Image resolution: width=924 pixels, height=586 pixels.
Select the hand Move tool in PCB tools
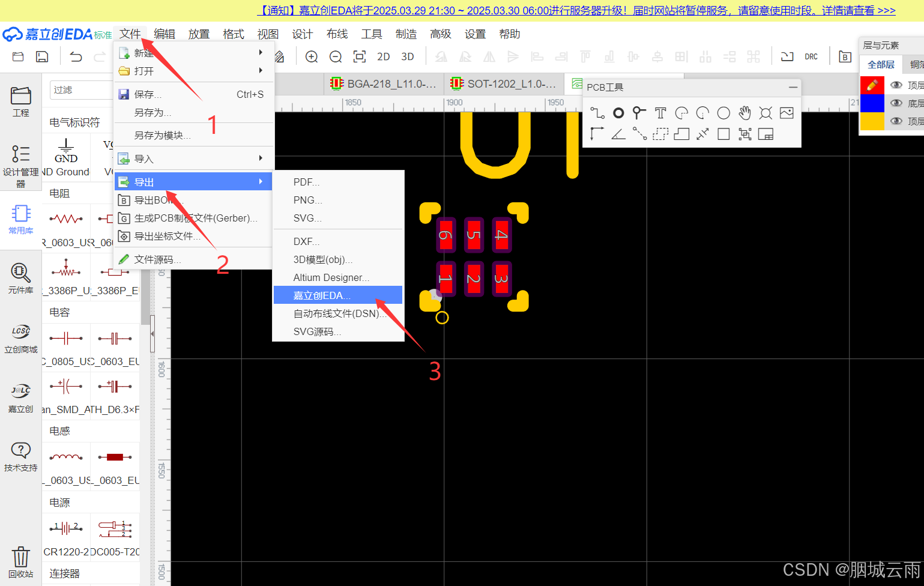[745, 112]
